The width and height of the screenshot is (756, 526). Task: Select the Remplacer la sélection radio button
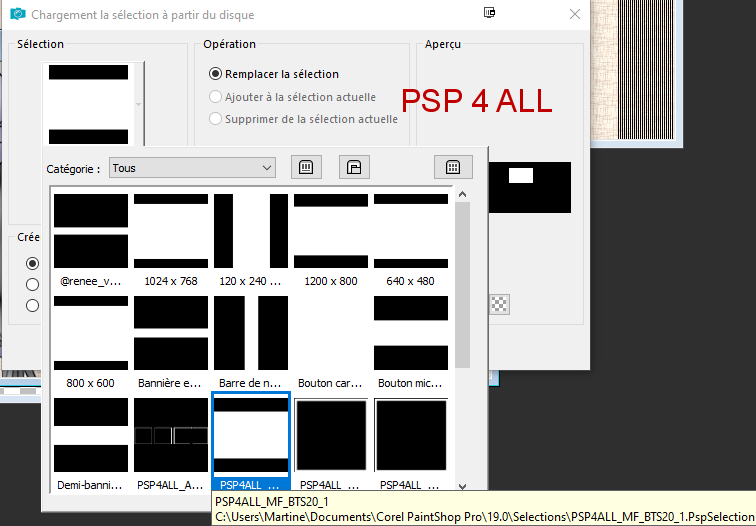coord(215,74)
